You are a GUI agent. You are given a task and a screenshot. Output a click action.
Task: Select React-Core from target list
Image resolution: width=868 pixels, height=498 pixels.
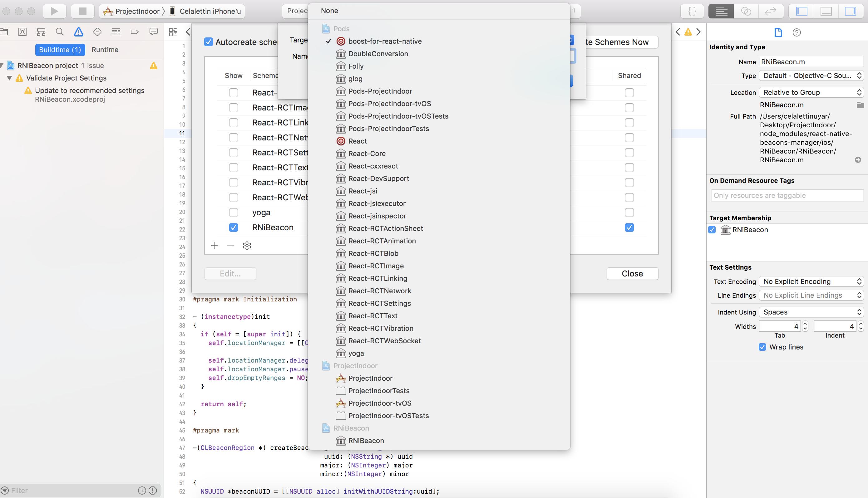coord(367,154)
